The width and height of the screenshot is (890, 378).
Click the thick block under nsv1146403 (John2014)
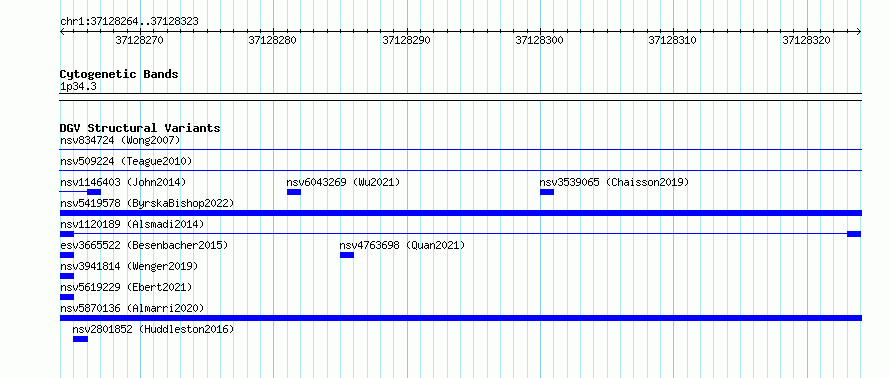point(94,192)
